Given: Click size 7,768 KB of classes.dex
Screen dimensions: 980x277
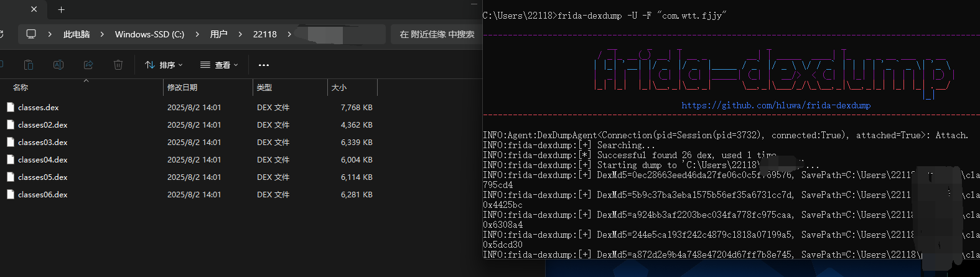Looking at the screenshot, I should [357, 107].
